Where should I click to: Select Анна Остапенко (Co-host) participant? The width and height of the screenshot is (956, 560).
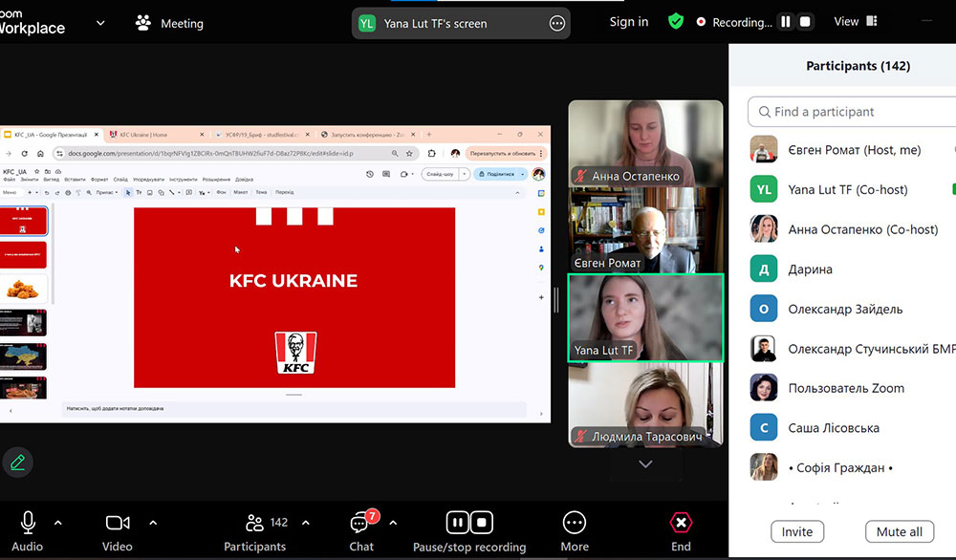pos(853,229)
